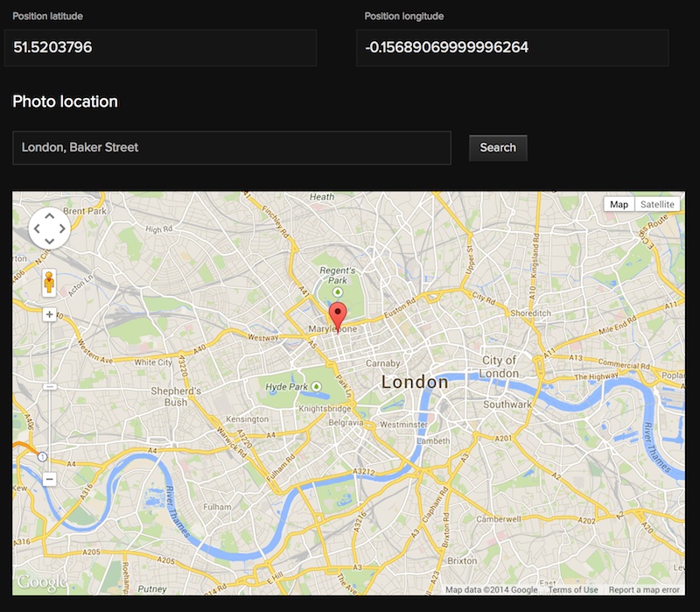
Task: Pan map right with right arrow
Action: (x=63, y=229)
